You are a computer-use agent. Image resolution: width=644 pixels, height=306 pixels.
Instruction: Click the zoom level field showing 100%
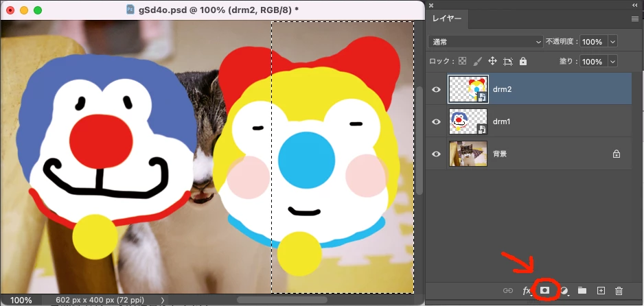21,301
